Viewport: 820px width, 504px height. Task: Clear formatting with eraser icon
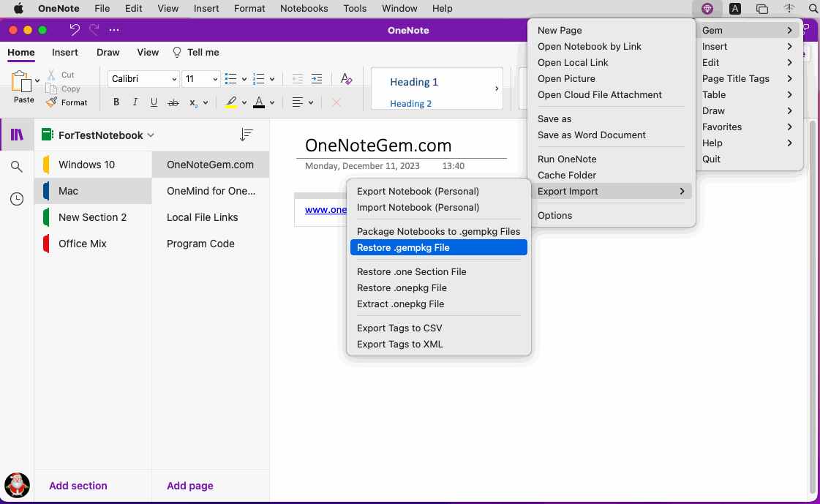346,79
